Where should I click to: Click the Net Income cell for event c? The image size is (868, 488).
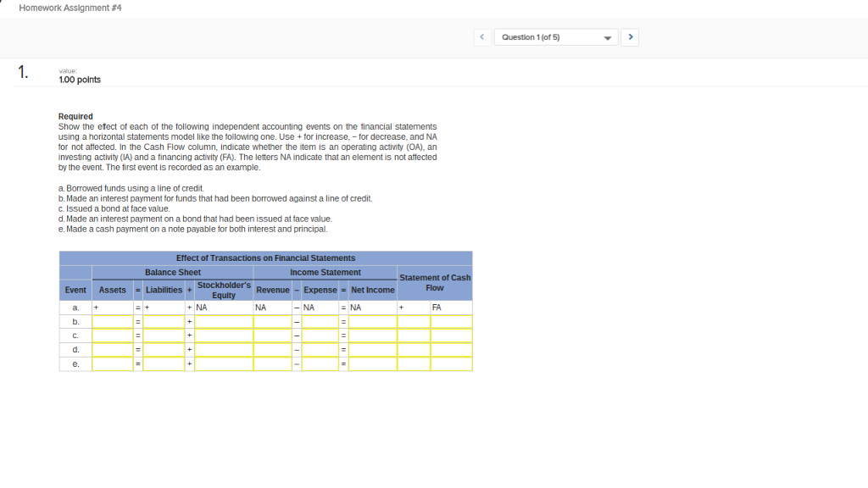373,335
